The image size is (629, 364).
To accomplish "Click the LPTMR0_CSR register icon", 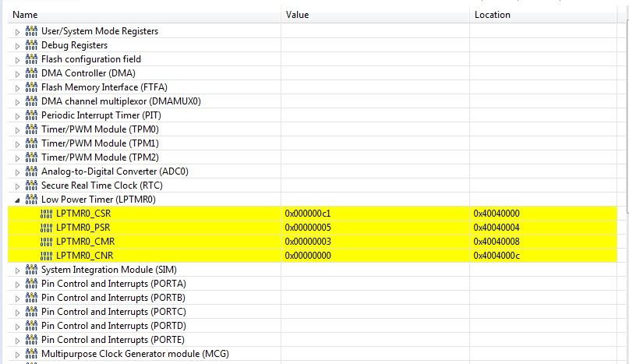I will coord(47,214).
